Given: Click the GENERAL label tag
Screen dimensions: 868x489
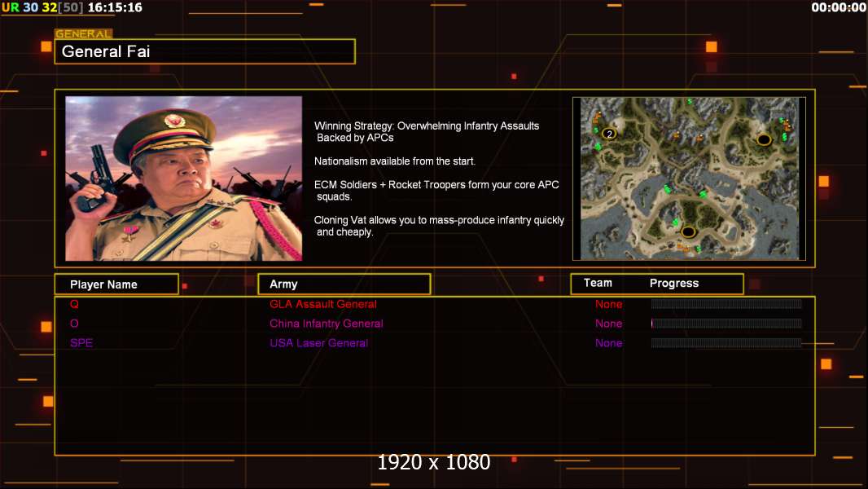Looking at the screenshot, I should point(84,33).
